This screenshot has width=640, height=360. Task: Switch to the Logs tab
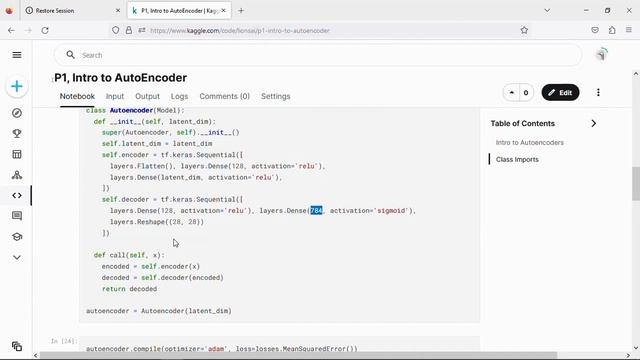point(179,96)
